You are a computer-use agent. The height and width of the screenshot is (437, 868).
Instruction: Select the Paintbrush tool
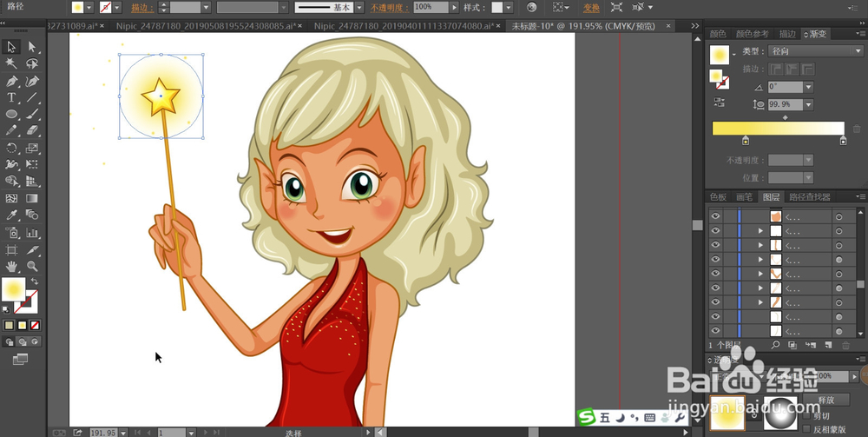click(x=32, y=114)
